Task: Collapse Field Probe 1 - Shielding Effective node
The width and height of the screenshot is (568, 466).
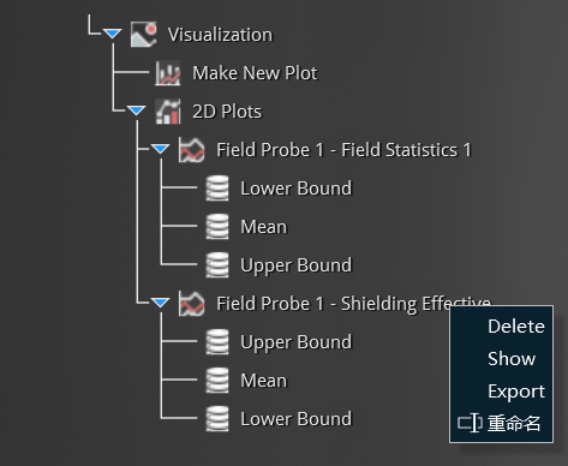Action: tap(160, 303)
